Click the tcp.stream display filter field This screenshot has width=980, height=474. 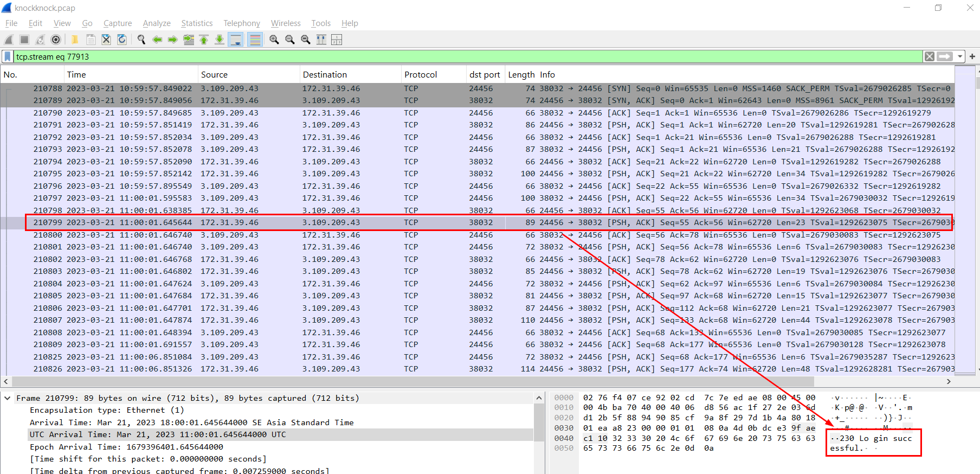click(461, 56)
